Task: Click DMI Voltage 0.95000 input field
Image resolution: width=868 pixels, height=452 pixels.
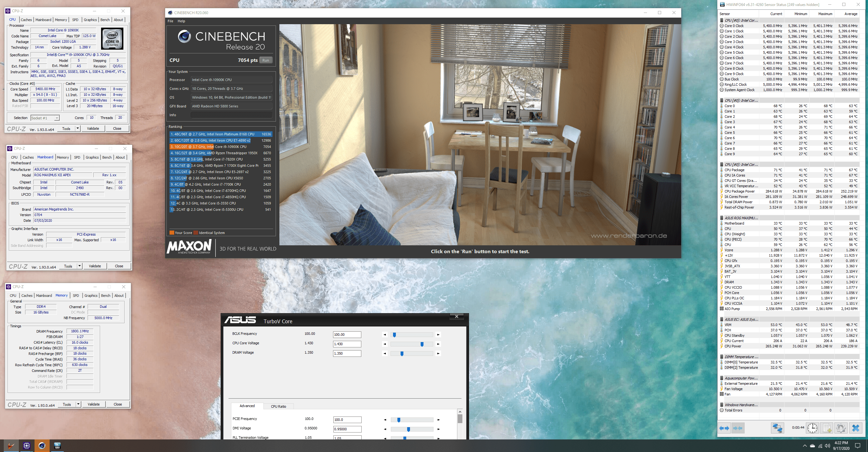Action: [x=347, y=429]
